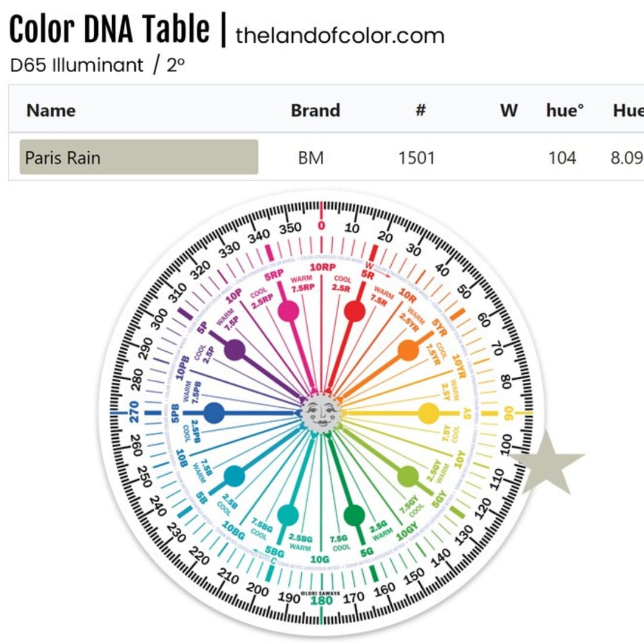Image resolution: width=644 pixels, height=644 pixels.
Task: Click the hue° column header
Action: tap(565, 110)
